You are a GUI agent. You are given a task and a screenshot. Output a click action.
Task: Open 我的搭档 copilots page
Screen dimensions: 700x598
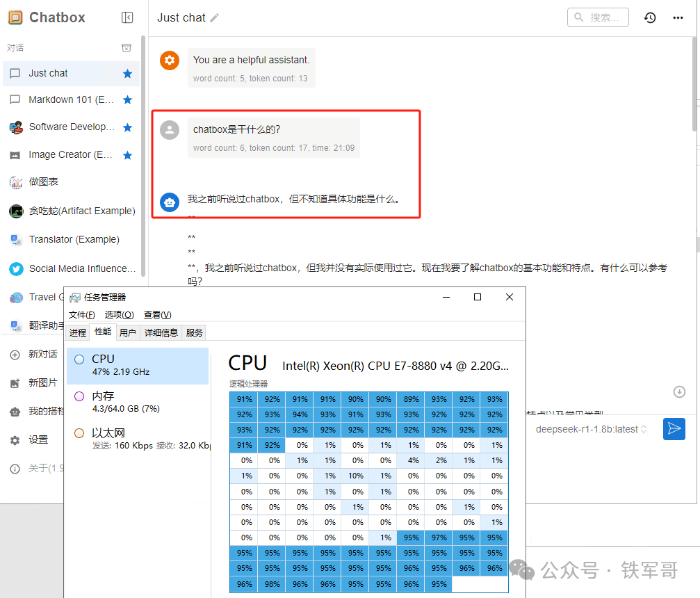(x=37, y=412)
